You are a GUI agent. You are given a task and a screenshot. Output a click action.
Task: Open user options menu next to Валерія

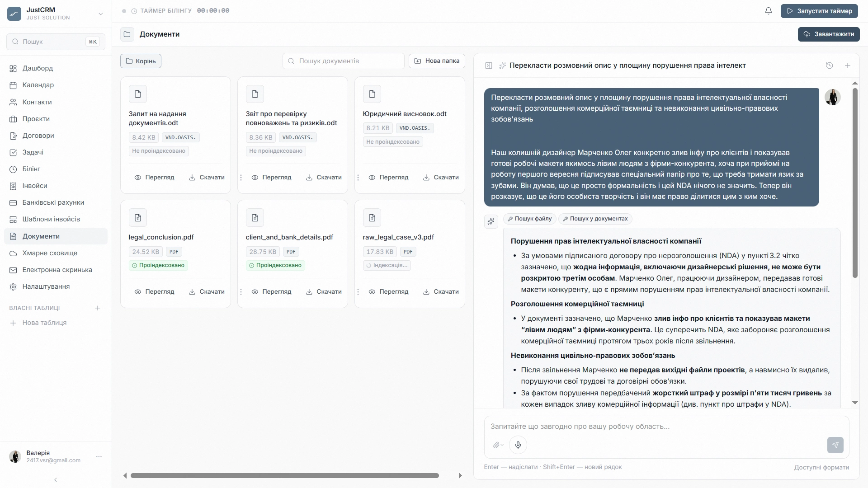pos(99,457)
